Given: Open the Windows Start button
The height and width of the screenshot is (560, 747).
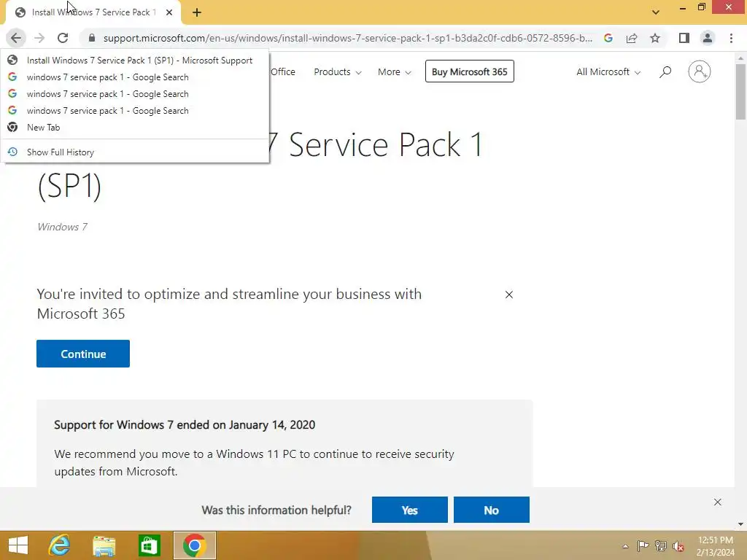Looking at the screenshot, I should [18, 545].
